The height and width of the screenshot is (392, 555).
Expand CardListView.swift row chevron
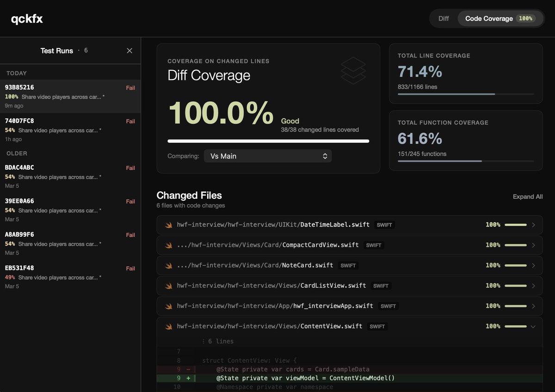(x=533, y=286)
